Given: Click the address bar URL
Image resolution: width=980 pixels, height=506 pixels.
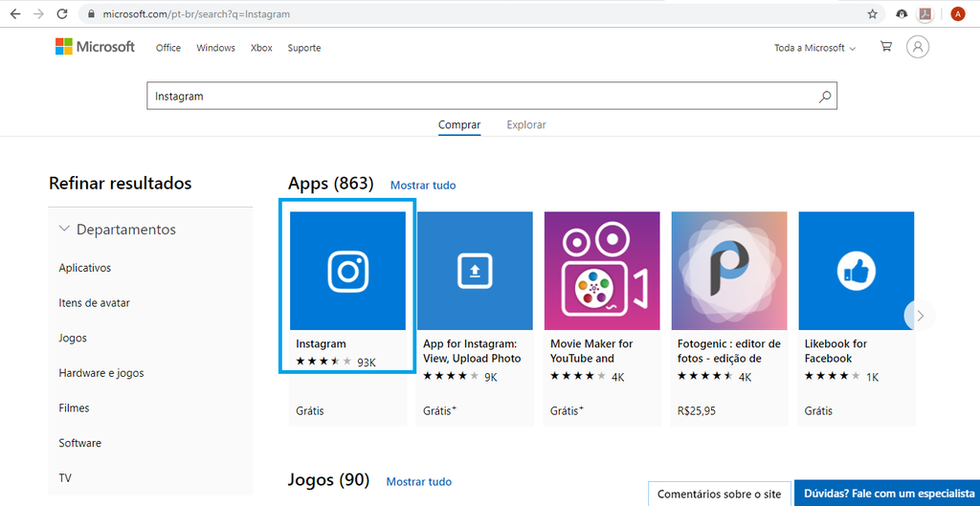Looking at the screenshot, I should tap(196, 13).
